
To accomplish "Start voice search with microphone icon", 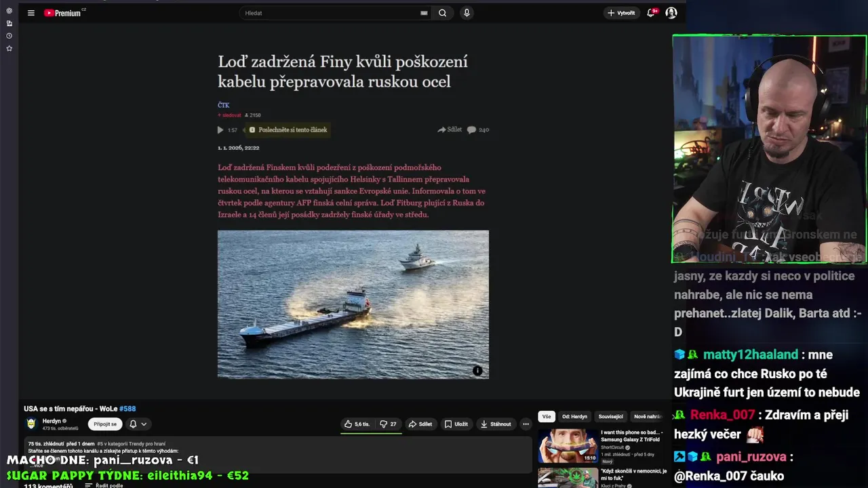I will click(467, 13).
